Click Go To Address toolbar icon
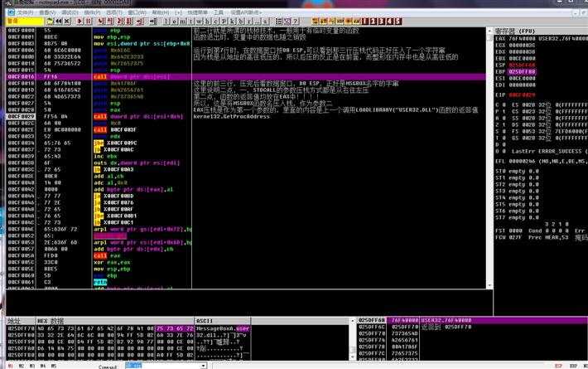Screen dimensions: 588x369 153,22
